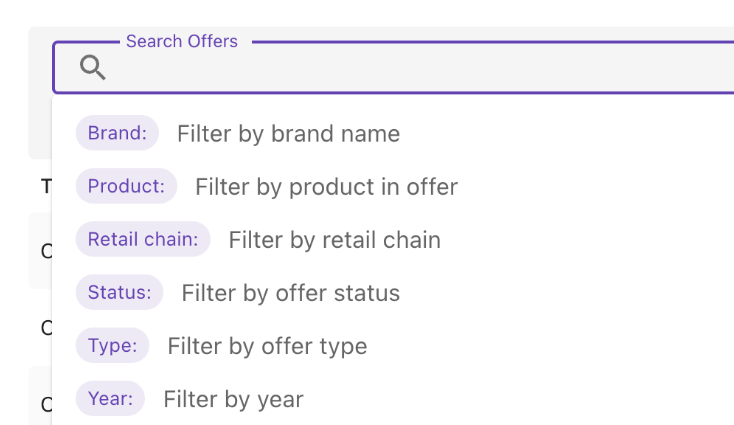Select the 'Filter by year' suggestion

233,400
